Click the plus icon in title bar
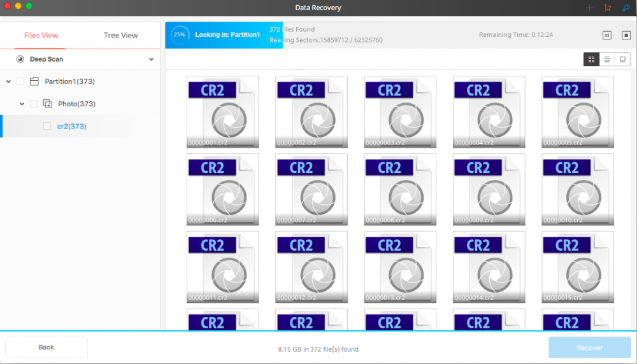637x364 pixels. pos(589,8)
